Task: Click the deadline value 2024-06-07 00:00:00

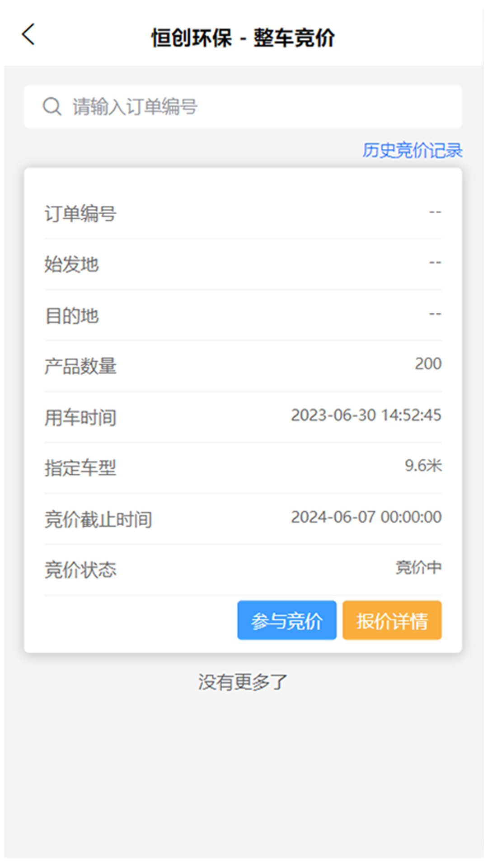Action: pyautogui.click(x=366, y=517)
